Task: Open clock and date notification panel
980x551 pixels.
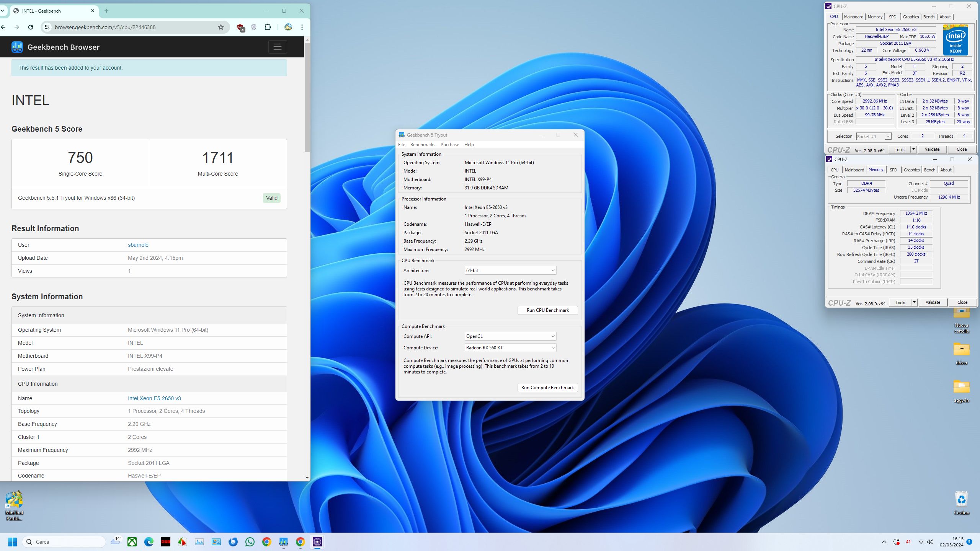Action: [952, 542]
